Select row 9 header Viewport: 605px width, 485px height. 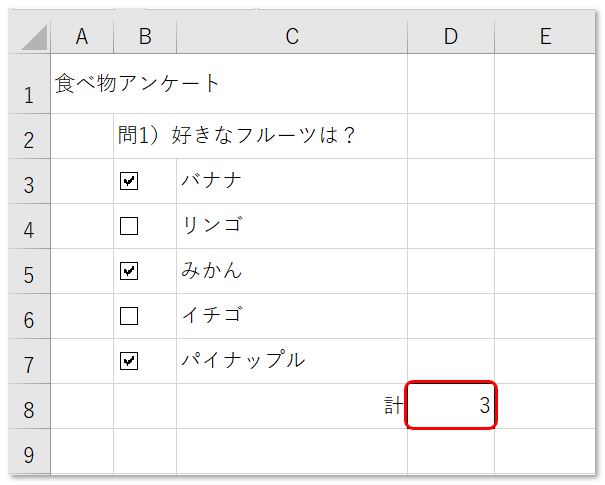[x=29, y=451]
